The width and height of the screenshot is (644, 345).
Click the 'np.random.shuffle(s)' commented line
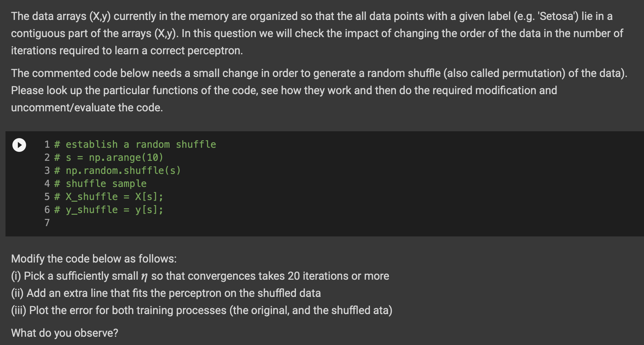[x=117, y=170]
